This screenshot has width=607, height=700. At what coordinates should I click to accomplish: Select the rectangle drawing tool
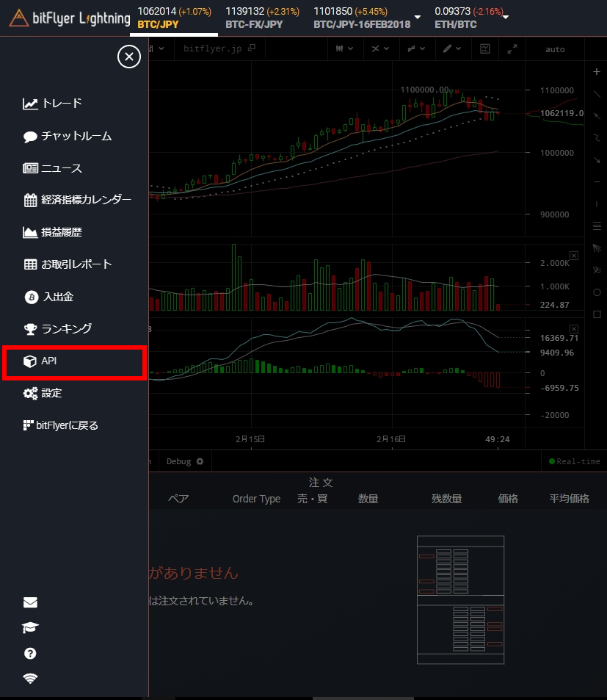point(597,314)
